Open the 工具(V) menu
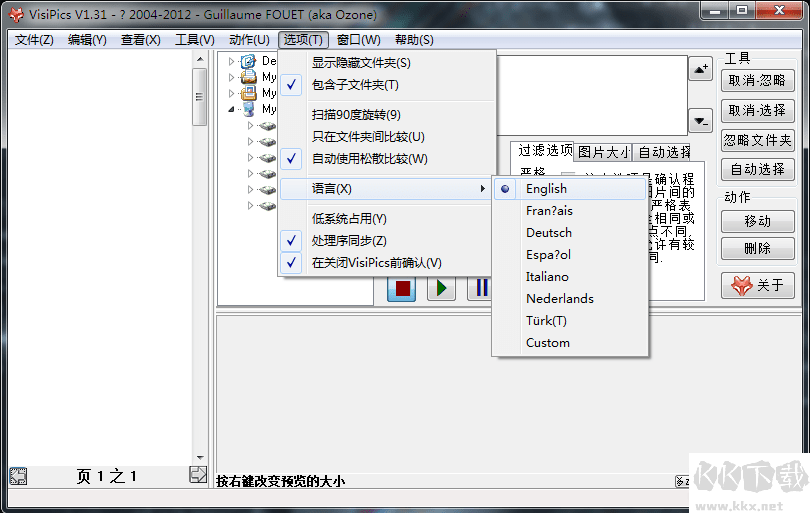 click(194, 40)
